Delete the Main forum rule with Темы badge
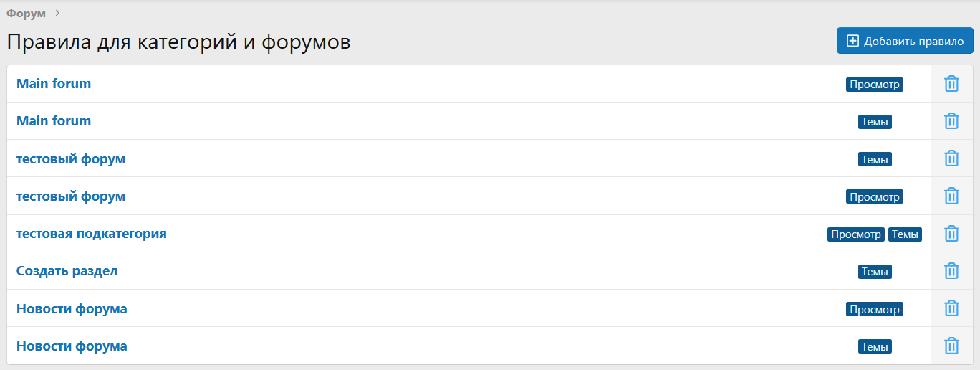 pyautogui.click(x=951, y=121)
